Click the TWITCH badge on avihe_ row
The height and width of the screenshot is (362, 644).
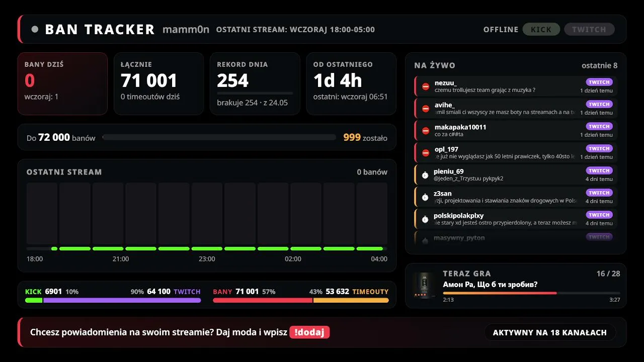[599, 104]
